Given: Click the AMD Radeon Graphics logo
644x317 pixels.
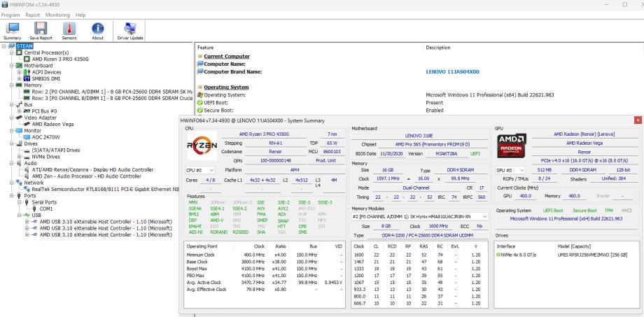Looking at the screenshot, I should point(512,146).
